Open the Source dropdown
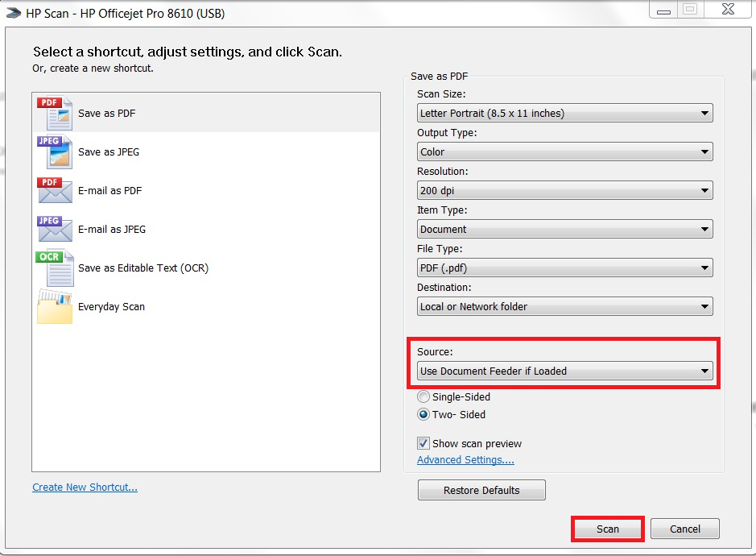The width and height of the screenshot is (756, 556). (564, 371)
